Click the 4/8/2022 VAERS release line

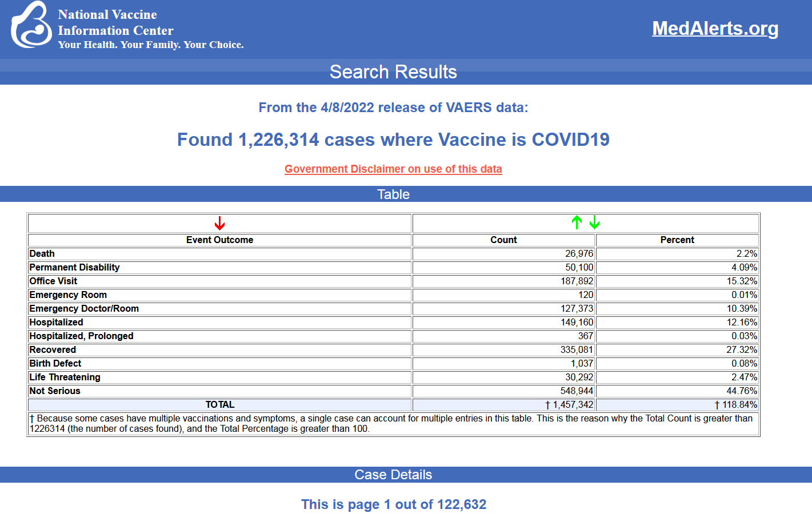[393, 108]
